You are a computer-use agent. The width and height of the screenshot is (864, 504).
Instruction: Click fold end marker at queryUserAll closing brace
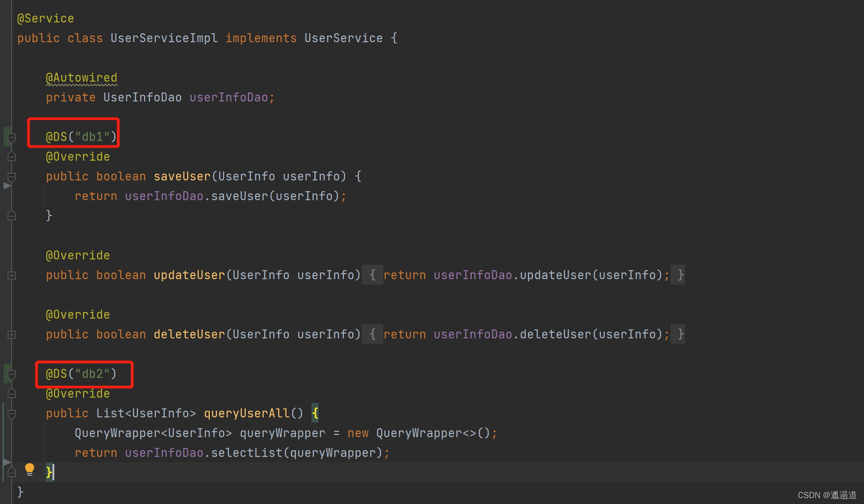click(x=12, y=472)
